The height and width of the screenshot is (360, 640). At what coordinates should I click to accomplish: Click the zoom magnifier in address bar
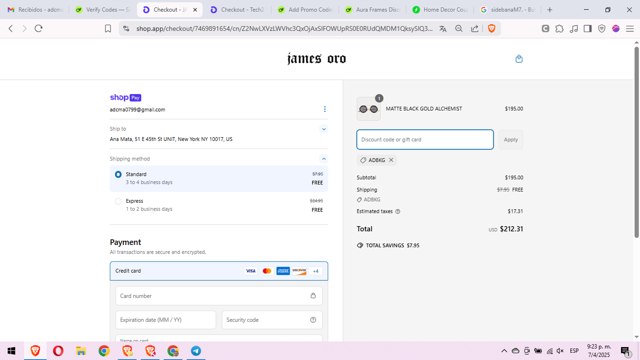[x=459, y=29]
